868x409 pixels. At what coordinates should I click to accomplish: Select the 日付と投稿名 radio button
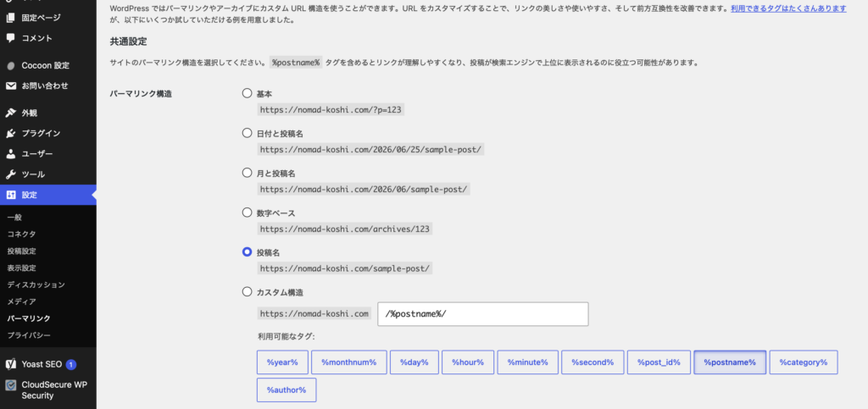(x=247, y=133)
